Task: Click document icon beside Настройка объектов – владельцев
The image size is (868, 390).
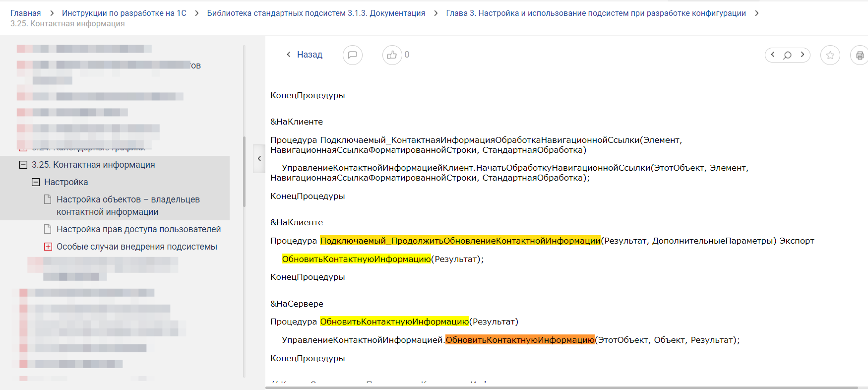Action: tap(48, 199)
